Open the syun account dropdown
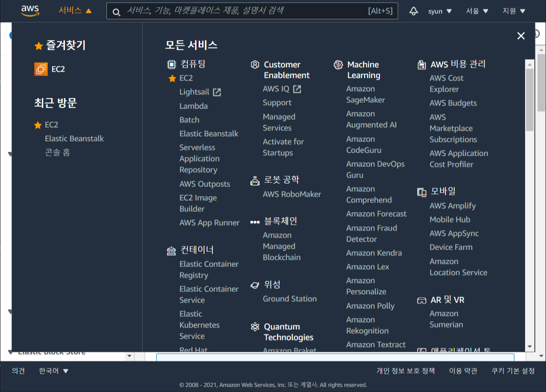This screenshot has width=546, height=392. pyautogui.click(x=440, y=11)
